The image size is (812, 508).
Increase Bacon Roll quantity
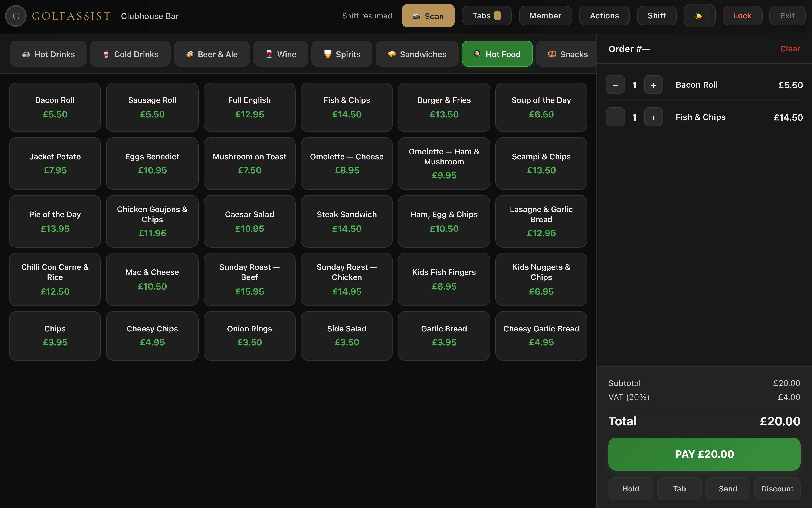[653, 85]
